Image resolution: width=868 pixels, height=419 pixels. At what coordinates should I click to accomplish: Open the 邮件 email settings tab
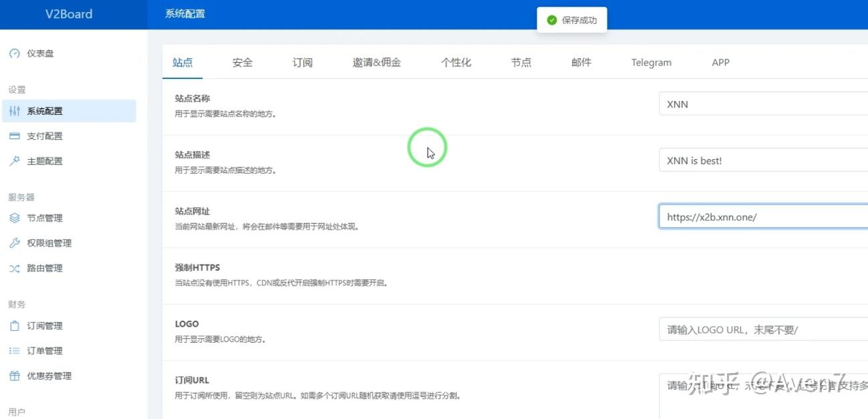581,62
